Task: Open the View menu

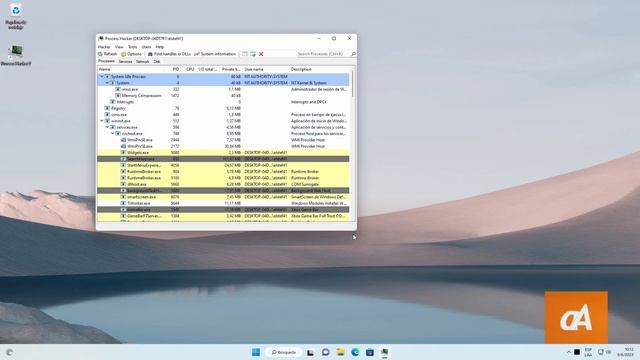Action: click(x=119, y=47)
